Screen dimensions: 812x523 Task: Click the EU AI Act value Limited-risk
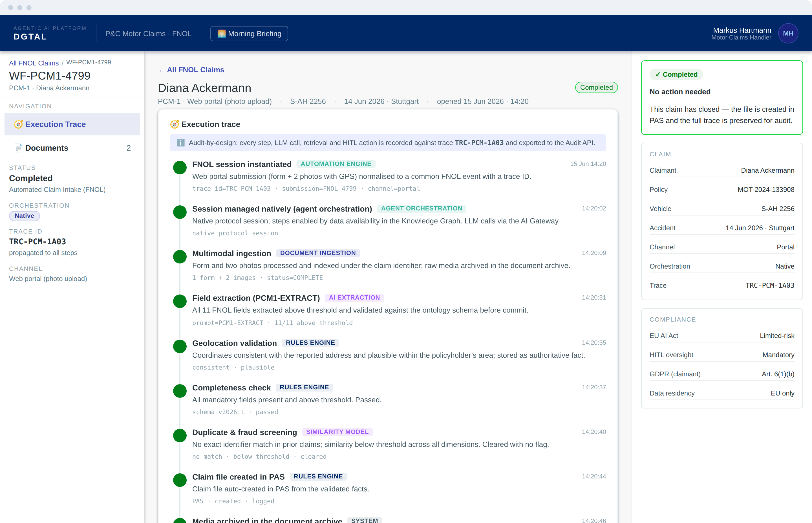tap(777, 335)
